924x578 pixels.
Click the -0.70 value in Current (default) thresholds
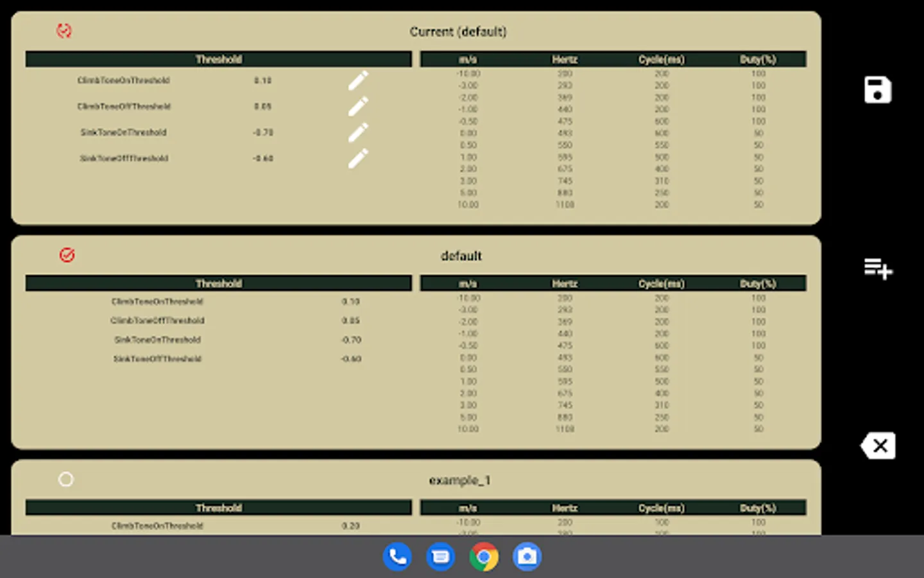[x=262, y=132]
